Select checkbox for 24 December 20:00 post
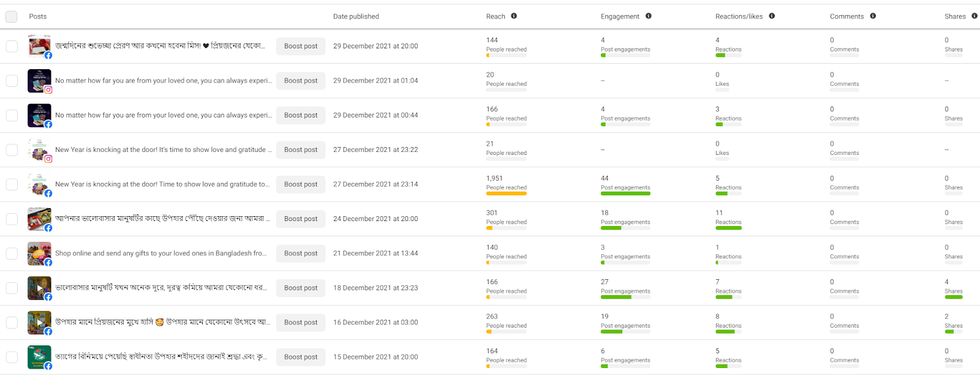 pyautogui.click(x=12, y=219)
